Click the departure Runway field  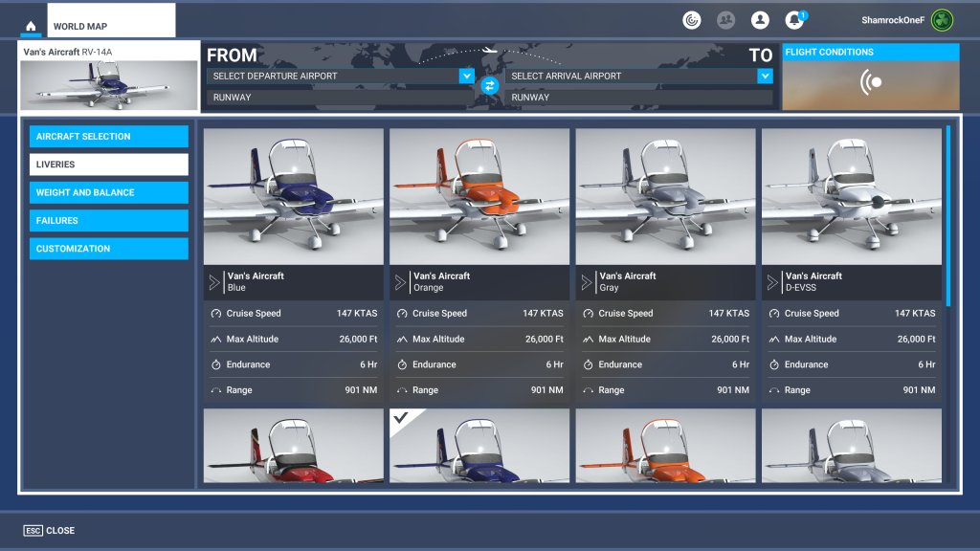(x=340, y=97)
